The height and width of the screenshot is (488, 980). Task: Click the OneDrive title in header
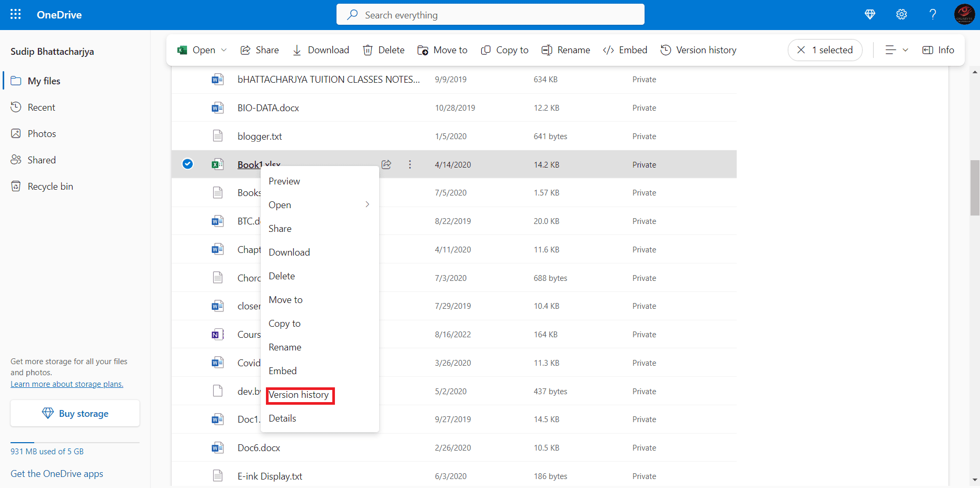(59, 15)
